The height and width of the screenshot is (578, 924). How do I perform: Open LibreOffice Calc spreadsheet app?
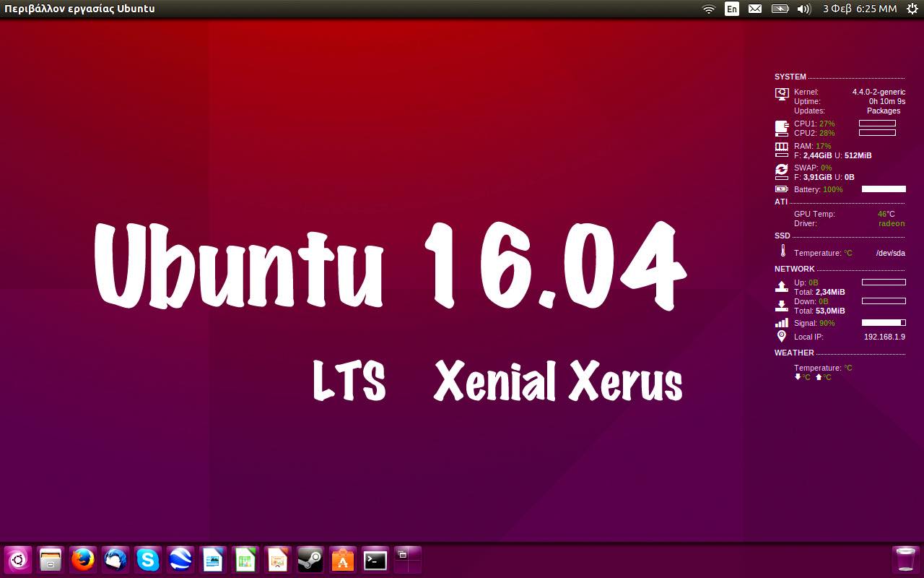[x=245, y=558]
